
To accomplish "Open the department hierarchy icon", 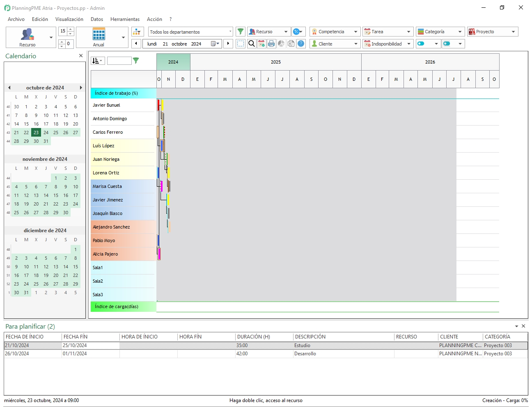I will tap(138, 32).
